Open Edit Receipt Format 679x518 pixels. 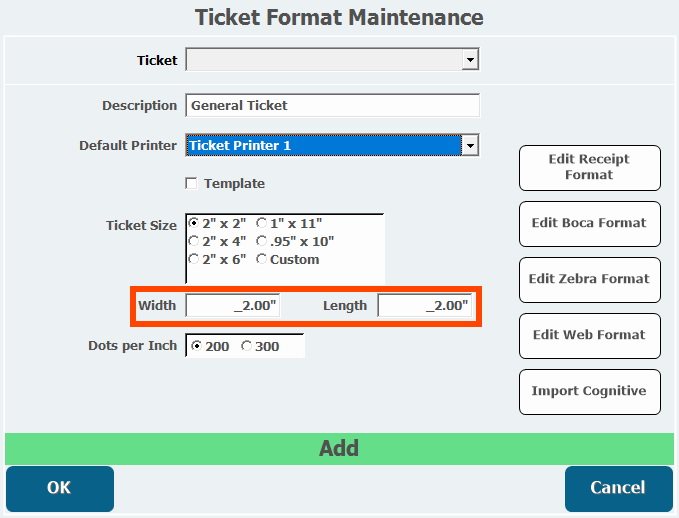coord(589,167)
